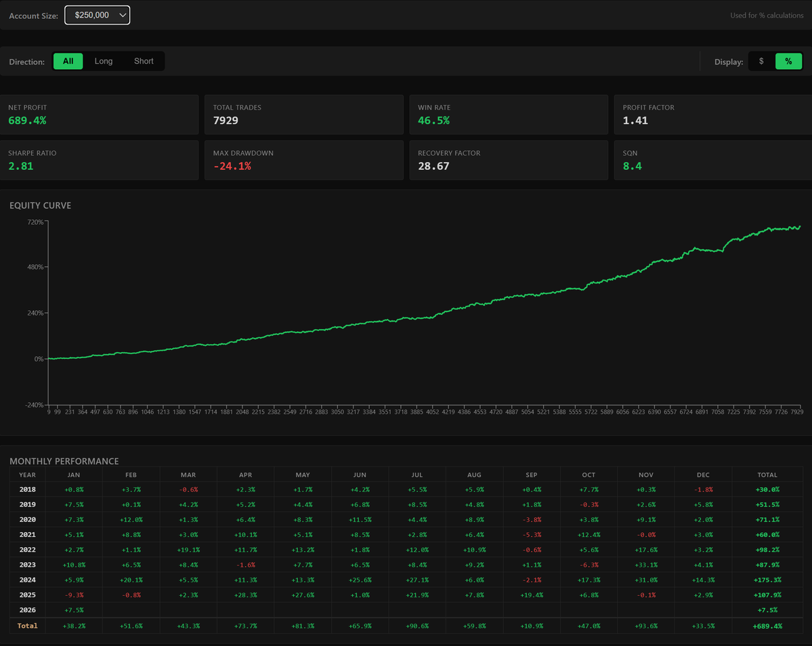The image size is (812, 646).
Task: Click the dropdown chevron next to $250,000
Action: coord(123,15)
